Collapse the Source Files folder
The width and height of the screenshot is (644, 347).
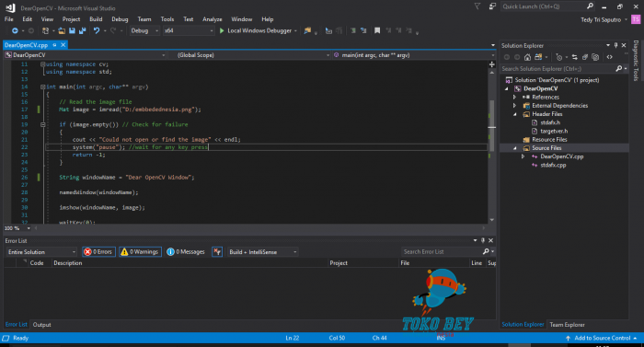tap(514, 148)
